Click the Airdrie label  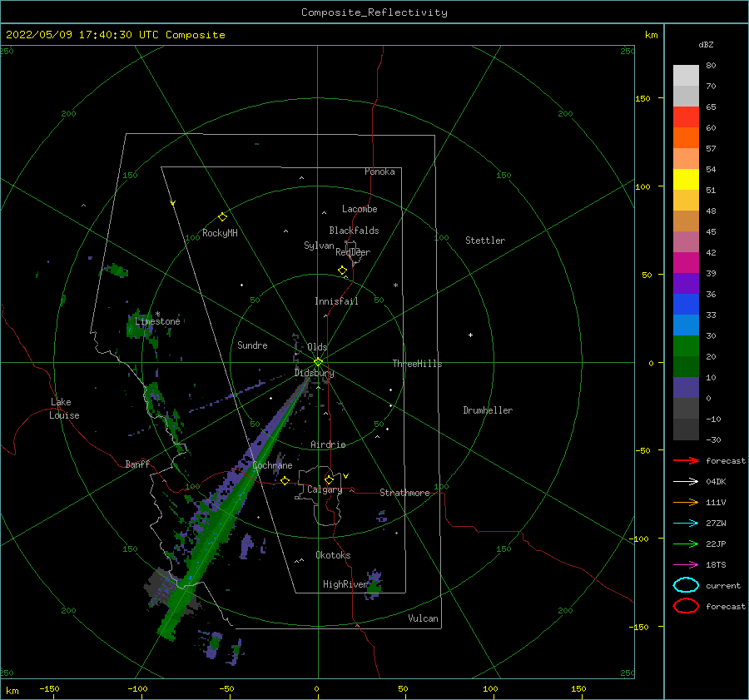click(328, 444)
